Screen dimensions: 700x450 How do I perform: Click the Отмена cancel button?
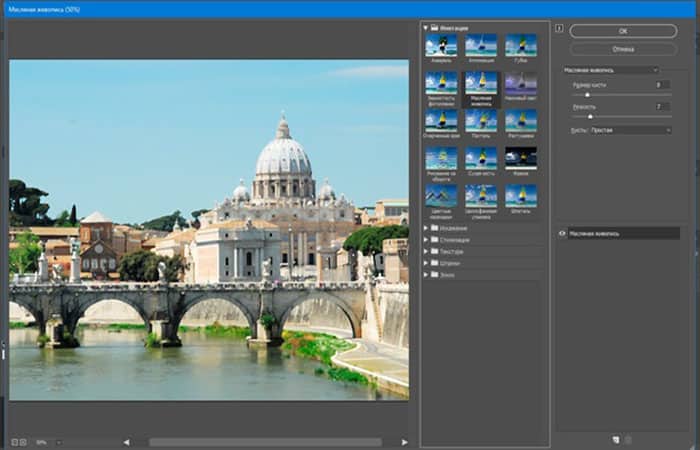point(623,49)
